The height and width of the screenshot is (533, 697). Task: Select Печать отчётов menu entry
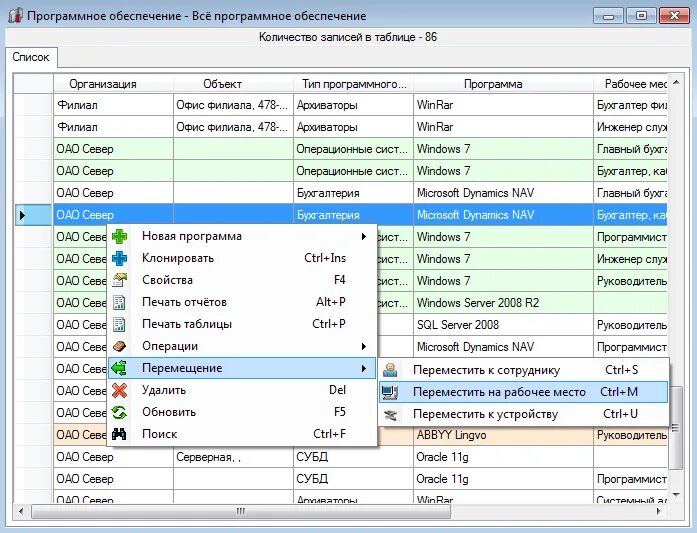[x=242, y=302]
